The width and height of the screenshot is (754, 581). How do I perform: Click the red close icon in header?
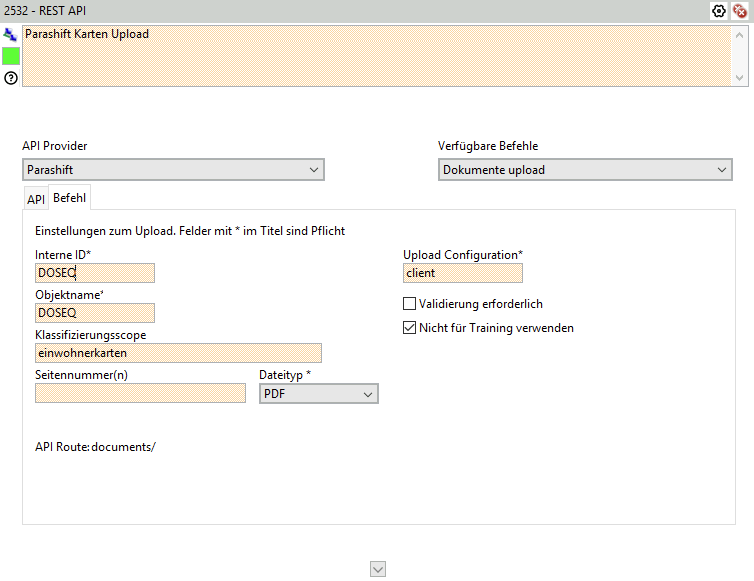[x=739, y=11]
